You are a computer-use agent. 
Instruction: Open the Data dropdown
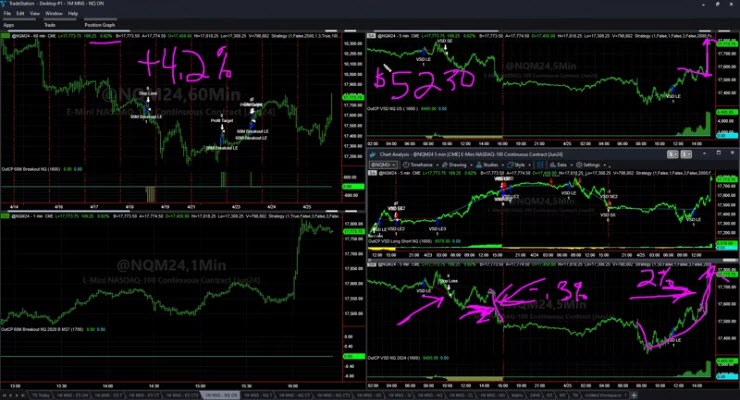pyautogui.click(x=560, y=165)
